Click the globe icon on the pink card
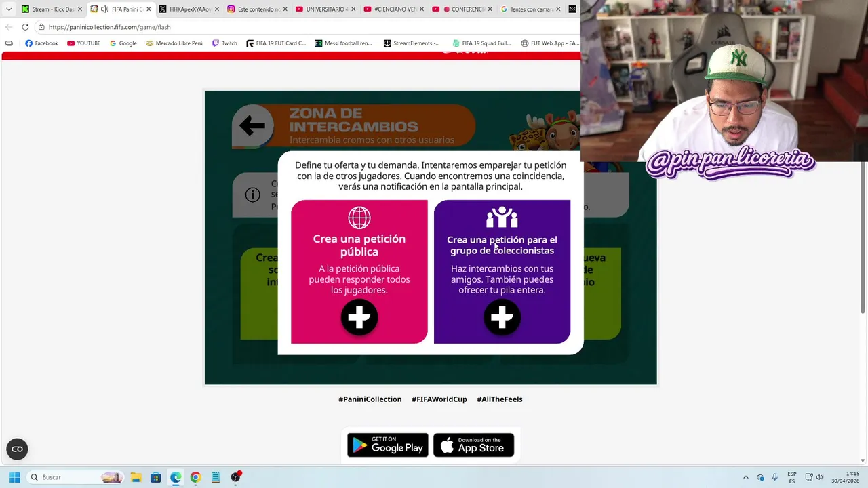The width and height of the screenshot is (868, 488). pos(359,218)
